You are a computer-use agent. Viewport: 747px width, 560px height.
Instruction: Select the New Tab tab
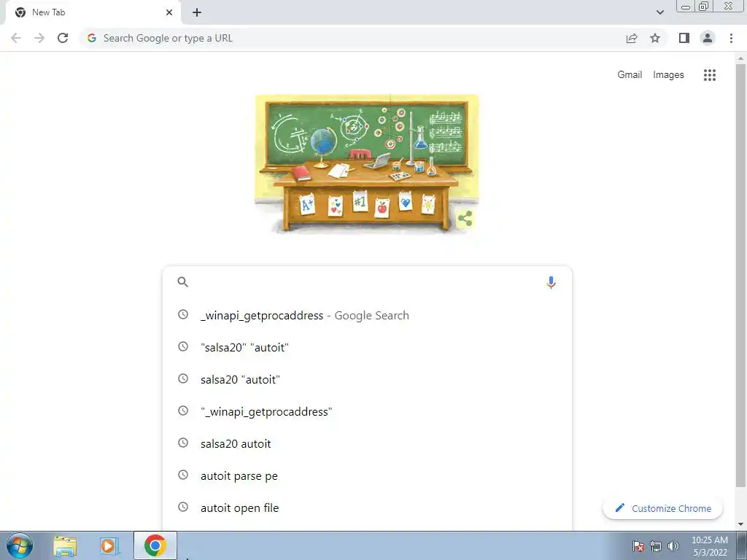[x=93, y=12]
